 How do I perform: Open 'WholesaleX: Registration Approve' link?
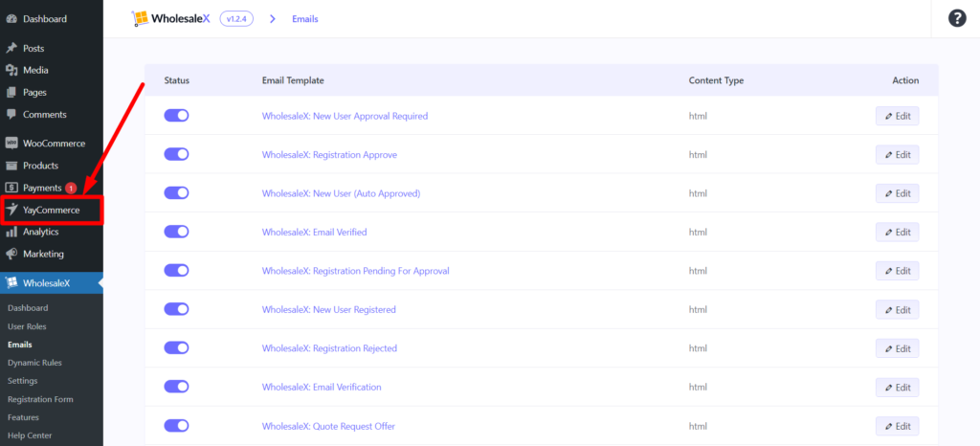click(x=329, y=154)
